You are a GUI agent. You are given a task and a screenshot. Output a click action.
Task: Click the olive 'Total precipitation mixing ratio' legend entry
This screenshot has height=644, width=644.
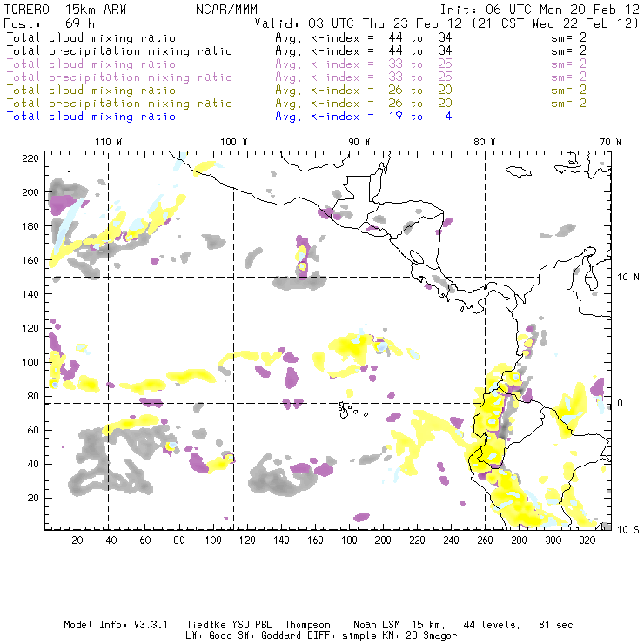[x=119, y=104]
